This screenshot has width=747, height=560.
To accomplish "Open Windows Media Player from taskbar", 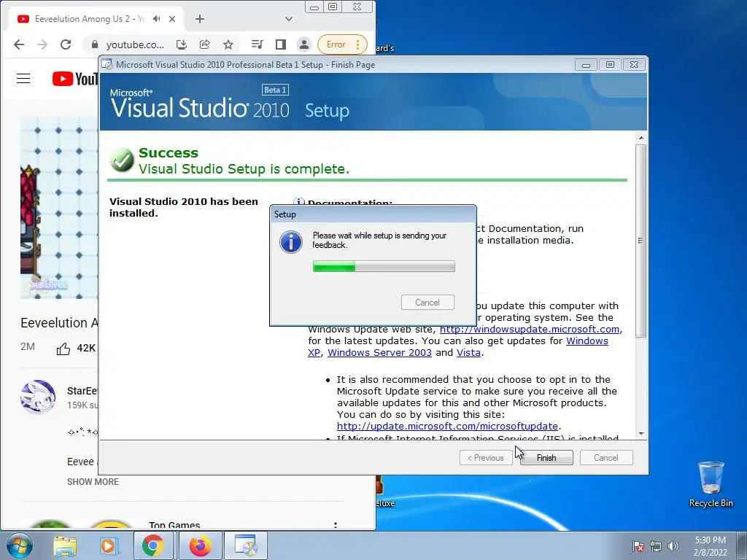I will (108, 545).
